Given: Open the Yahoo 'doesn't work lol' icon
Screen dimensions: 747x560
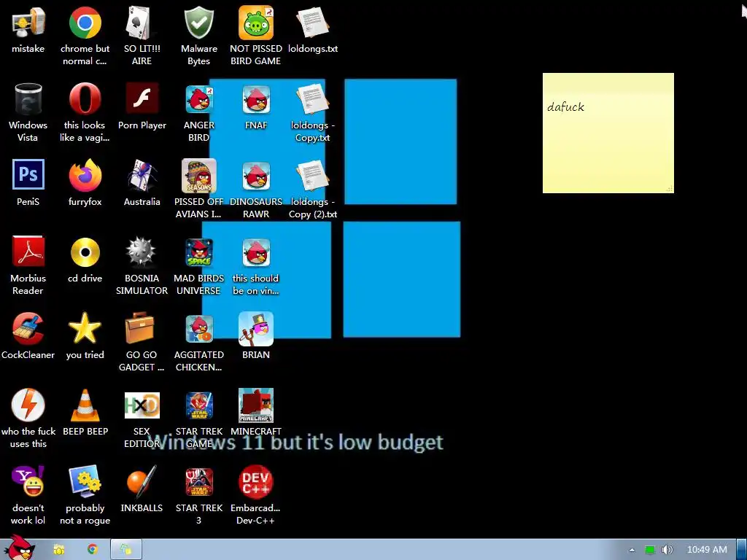Looking at the screenshot, I should pos(28,481).
